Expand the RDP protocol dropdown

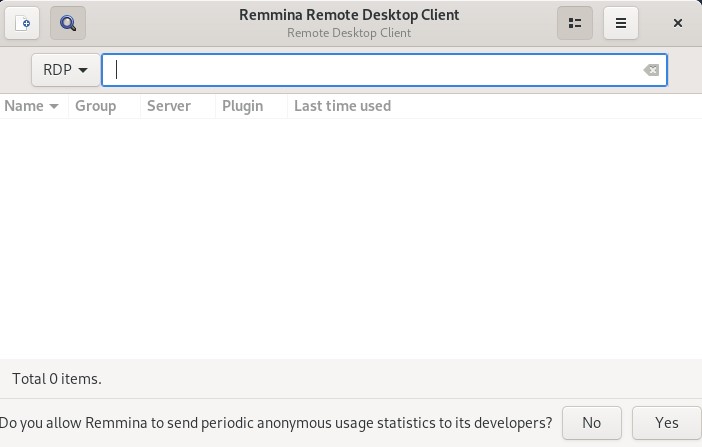[x=66, y=70]
